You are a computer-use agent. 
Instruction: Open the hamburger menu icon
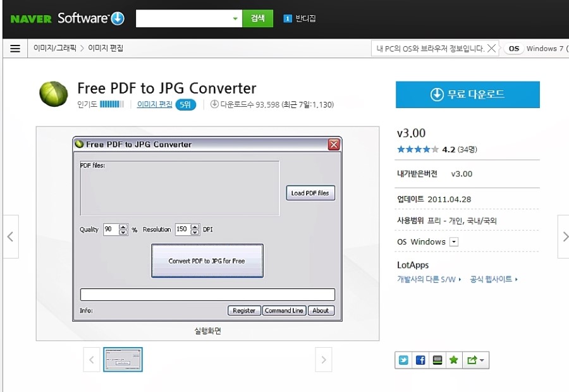(15, 48)
